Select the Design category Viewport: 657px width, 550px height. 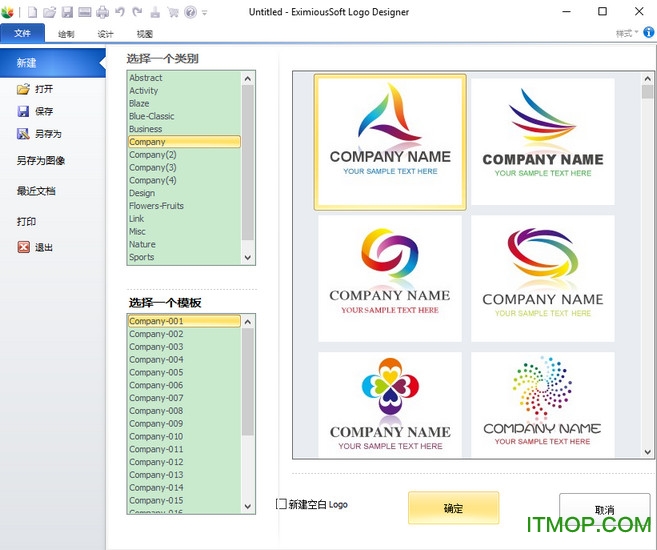tap(184, 193)
